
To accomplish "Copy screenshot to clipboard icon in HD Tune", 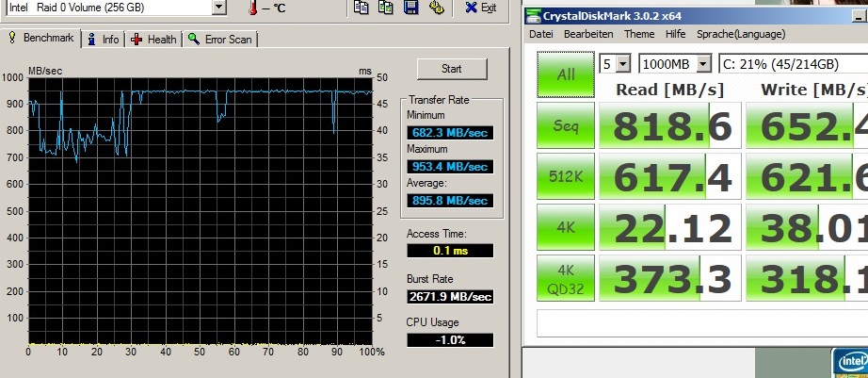I will pos(386,8).
